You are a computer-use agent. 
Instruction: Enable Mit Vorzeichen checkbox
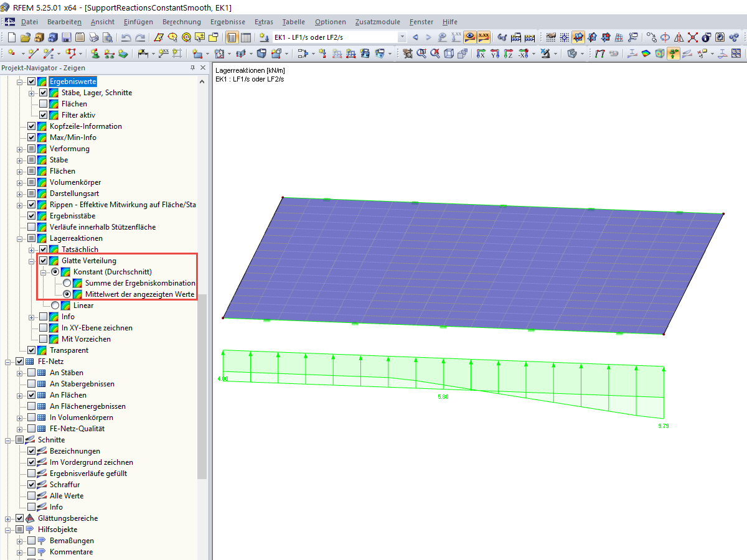click(x=43, y=339)
